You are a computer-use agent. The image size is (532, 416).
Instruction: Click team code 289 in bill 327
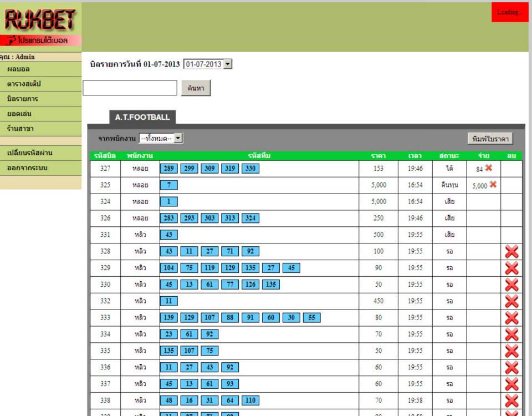[x=168, y=169]
